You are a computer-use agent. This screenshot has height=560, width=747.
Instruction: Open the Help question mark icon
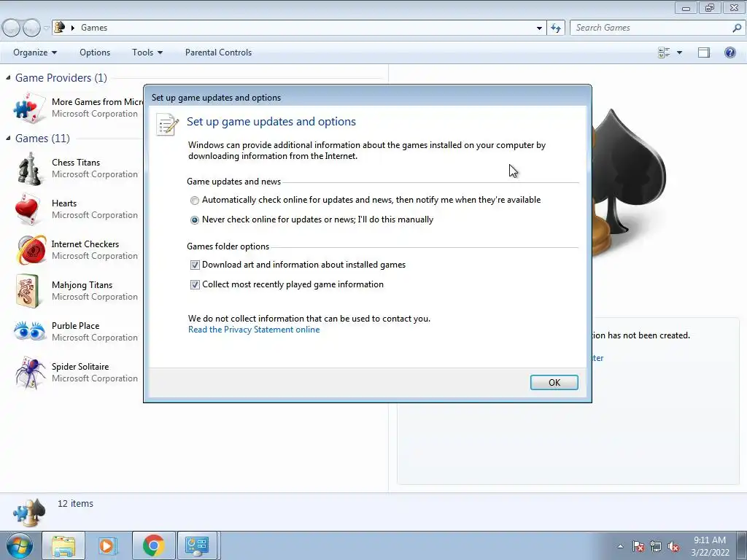tap(729, 52)
